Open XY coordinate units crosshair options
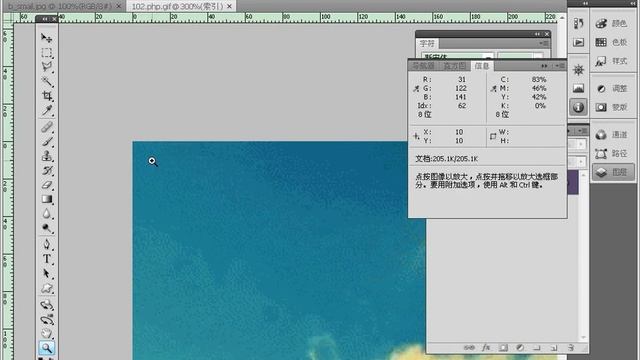640x360 pixels. (416, 136)
